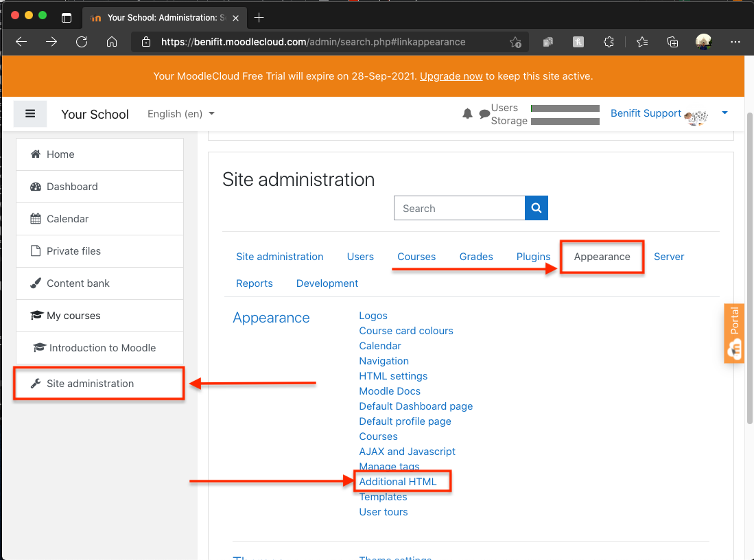The height and width of the screenshot is (560, 754).
Task: Open the browser home page icon
Action: point(112,42)
